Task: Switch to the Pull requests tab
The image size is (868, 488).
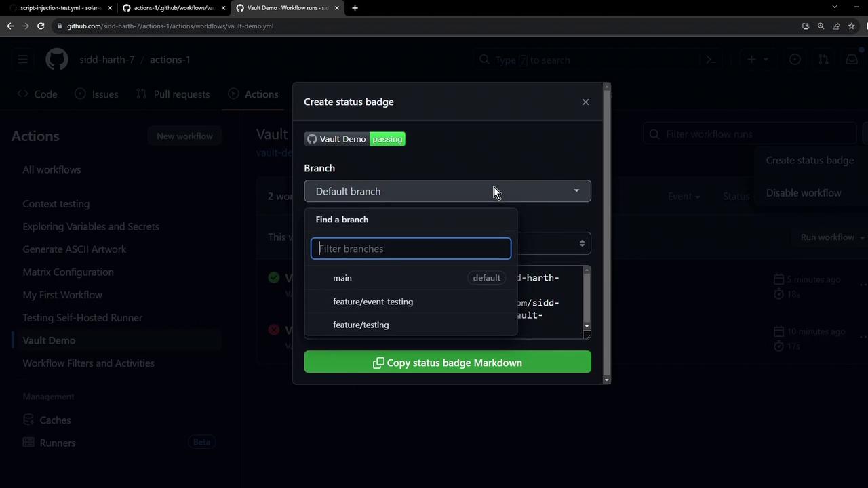Action: click(173, 94)
